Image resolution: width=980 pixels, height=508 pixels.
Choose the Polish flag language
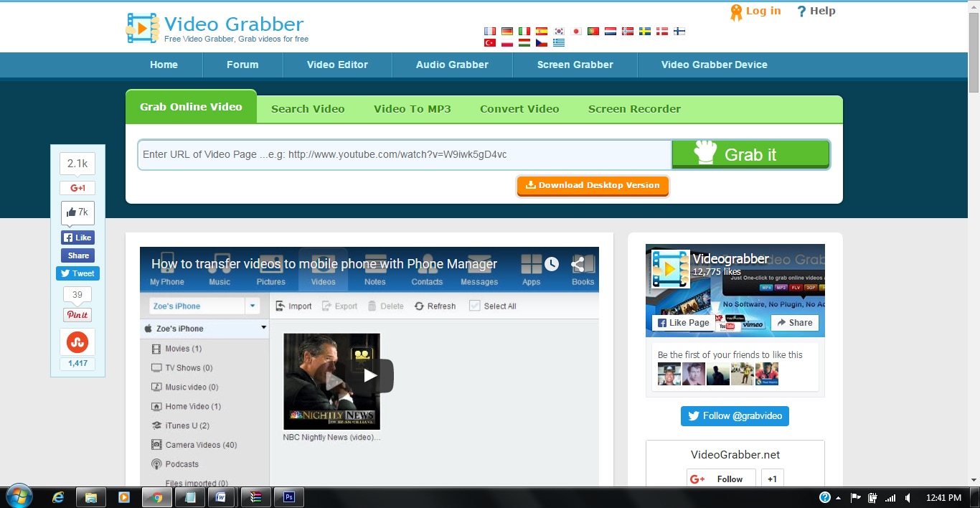(x=507, y=43)
